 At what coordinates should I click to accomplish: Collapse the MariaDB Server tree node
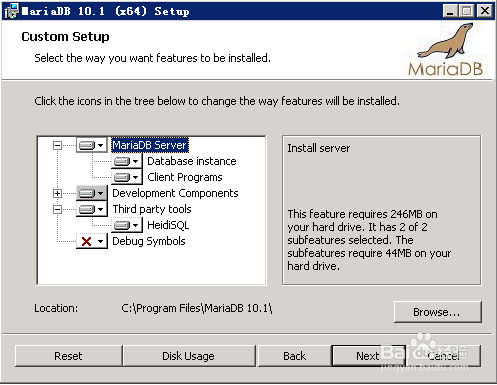point(57,145)
